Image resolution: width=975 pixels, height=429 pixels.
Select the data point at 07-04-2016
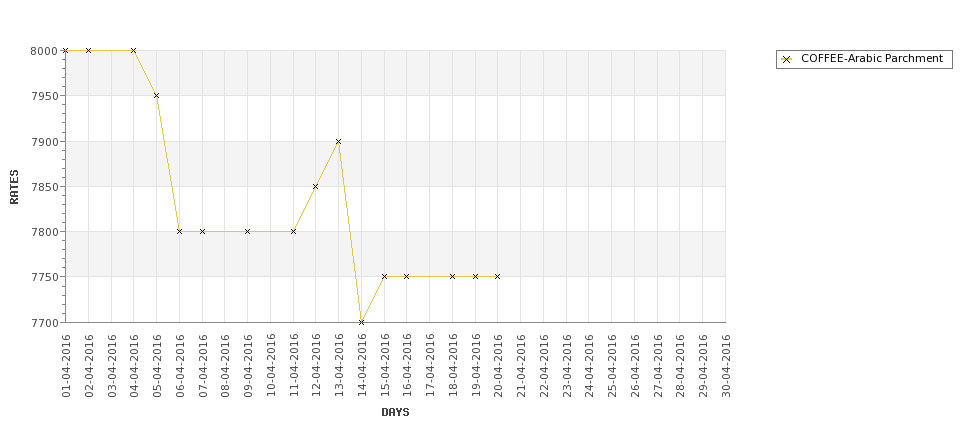tap(202, 231)
